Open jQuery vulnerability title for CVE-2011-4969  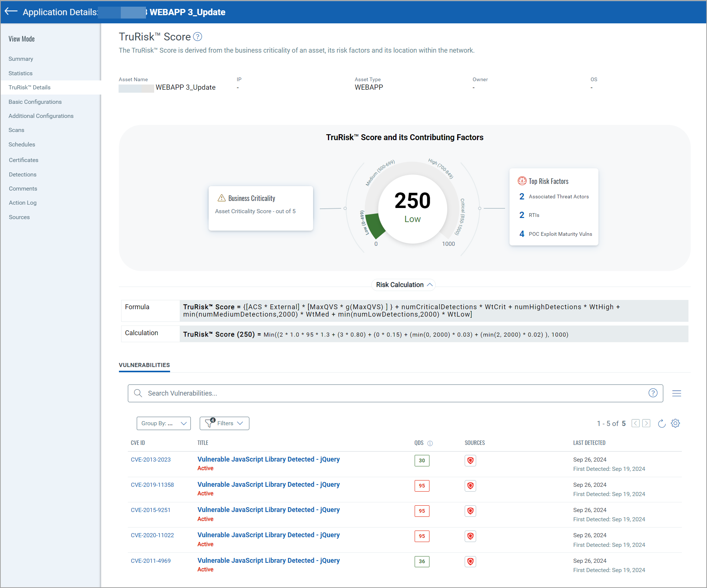(268, 561)
